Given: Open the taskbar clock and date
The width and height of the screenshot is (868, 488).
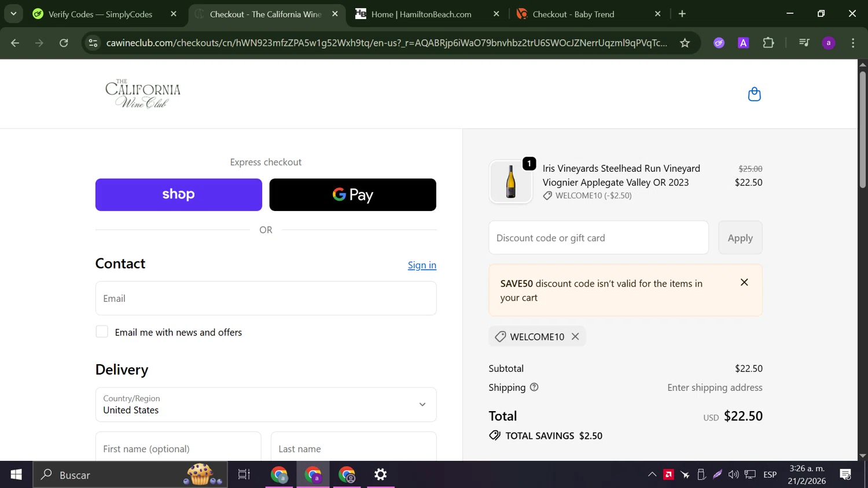Looking at the screenshot, I should (807, 475).
